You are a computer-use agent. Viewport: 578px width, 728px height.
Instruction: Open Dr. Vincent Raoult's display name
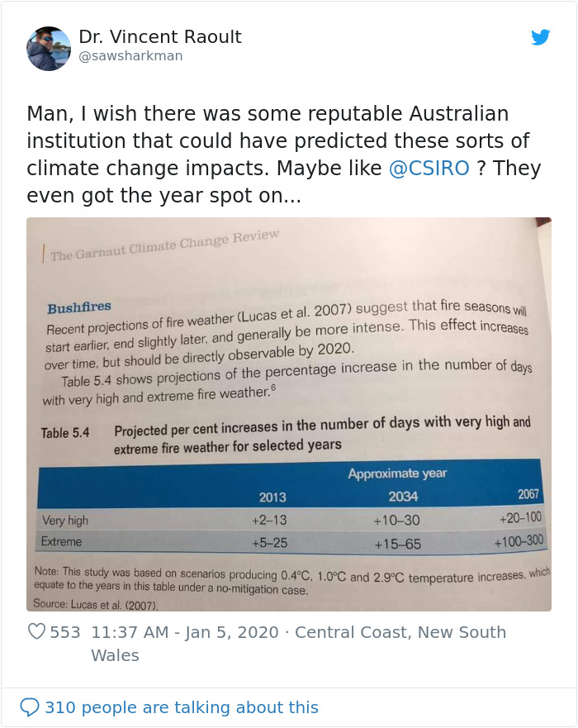click(162, 36)
